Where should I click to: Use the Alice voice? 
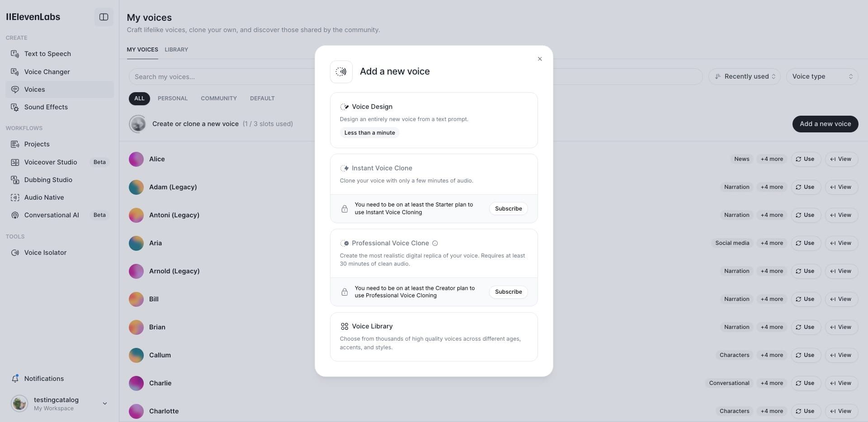(x=806, y=159)
